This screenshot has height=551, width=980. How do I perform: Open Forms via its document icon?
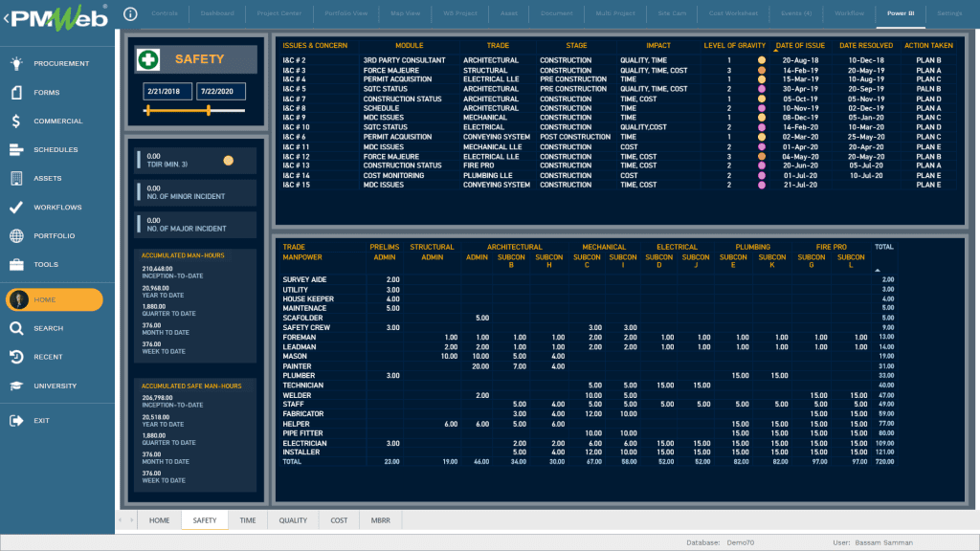pyautogui.click(x=16, y=93)
